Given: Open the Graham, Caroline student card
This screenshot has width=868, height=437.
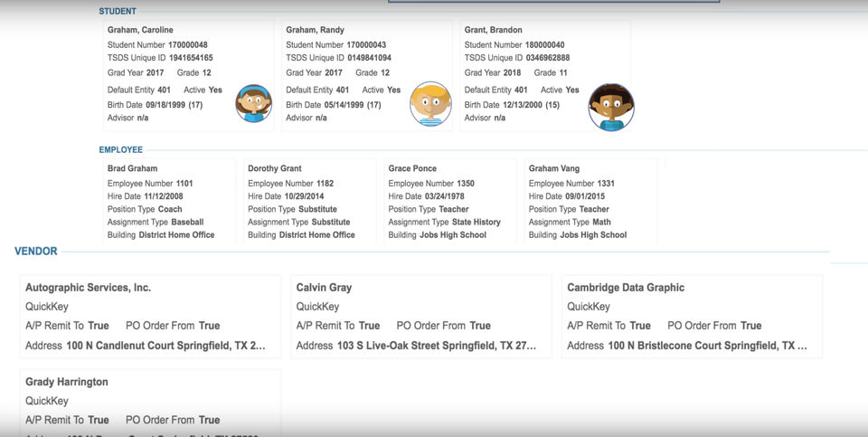Looking at the screenshot, I should click(189, 76).
